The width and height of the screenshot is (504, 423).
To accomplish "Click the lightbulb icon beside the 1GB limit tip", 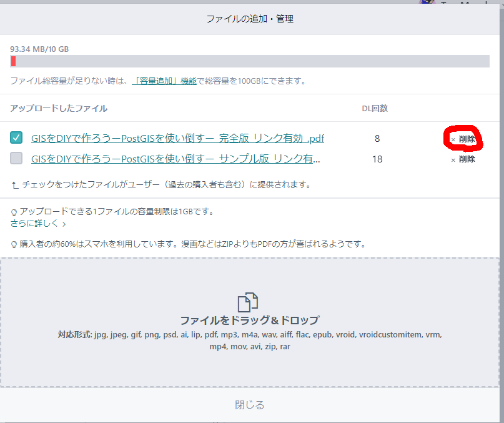I will (x=14, y=212).
